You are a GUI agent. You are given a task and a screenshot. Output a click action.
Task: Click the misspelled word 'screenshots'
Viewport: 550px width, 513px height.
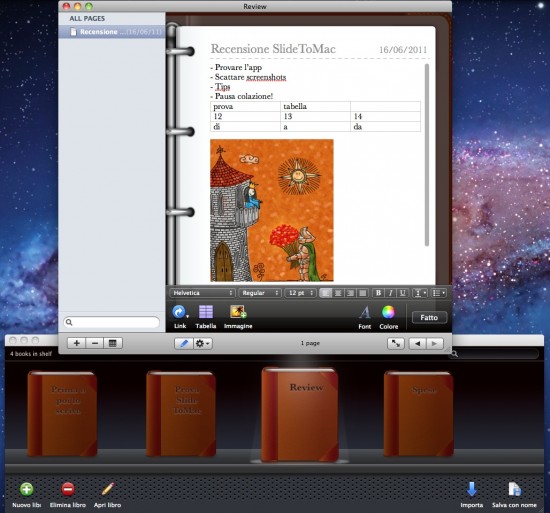[x=266, y=77]
